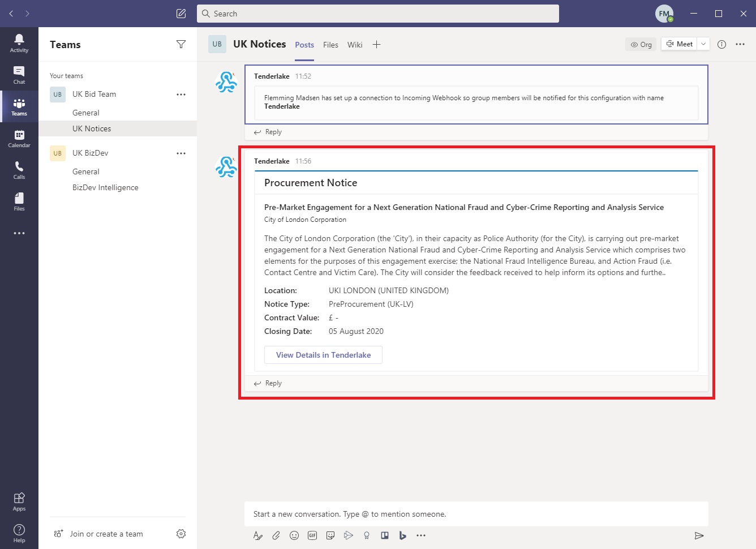
Task: Open the emoji picker in compose bar
Action: pyautogui.click(x=294, y=535)
